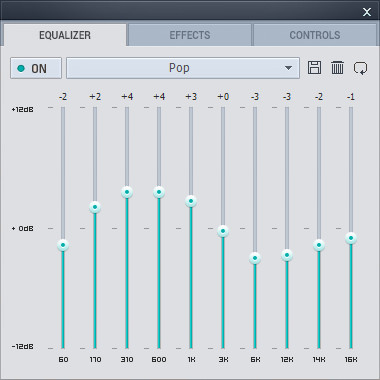Click the 600 frequency label
This screenshot has height=380, width=380.
159,360
